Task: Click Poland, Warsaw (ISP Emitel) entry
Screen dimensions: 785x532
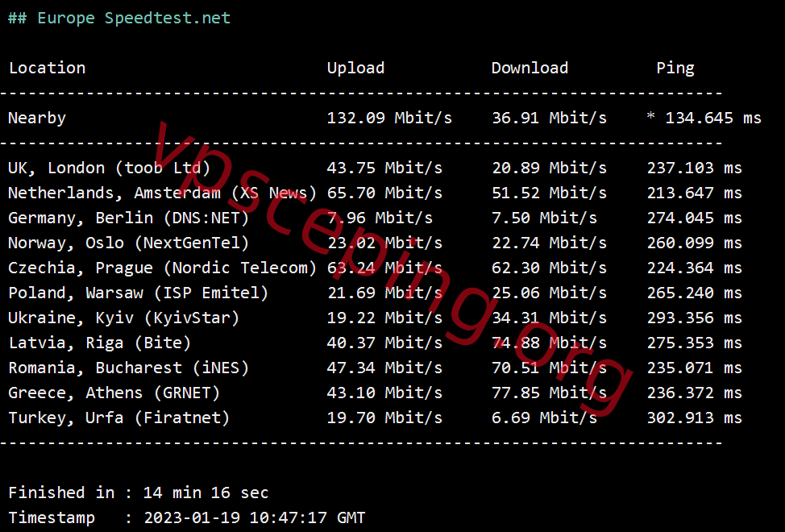Action: point(138,293)
